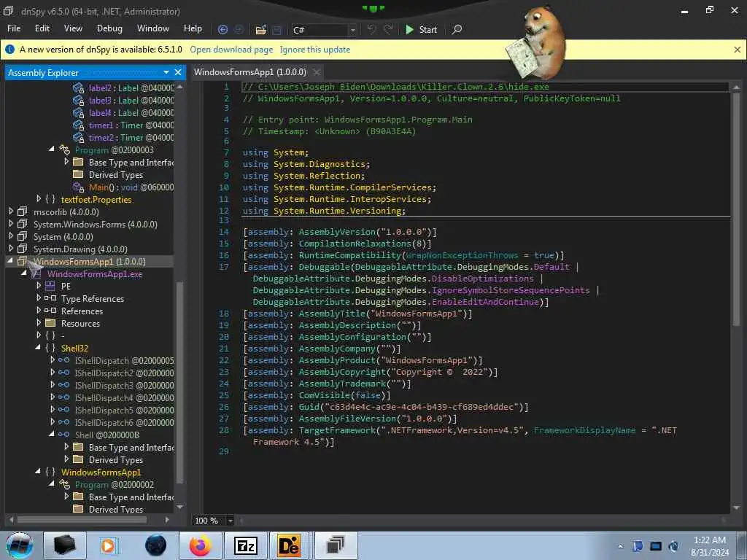
Task: Expand the mscorlib (4.0.0.0) assembly
Action: coord(11,211)
